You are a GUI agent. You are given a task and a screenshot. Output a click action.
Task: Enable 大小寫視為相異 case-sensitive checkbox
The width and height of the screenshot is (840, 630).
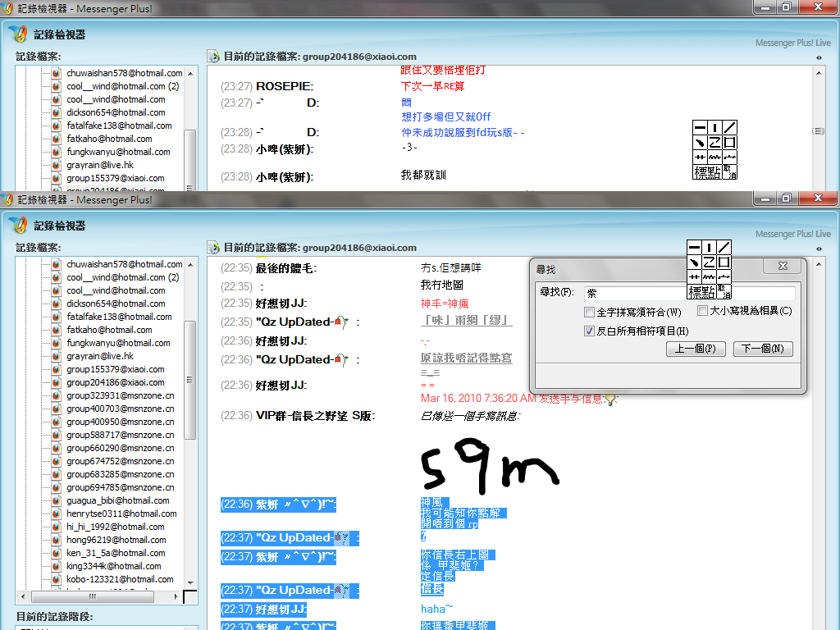[x=702, y=311]
